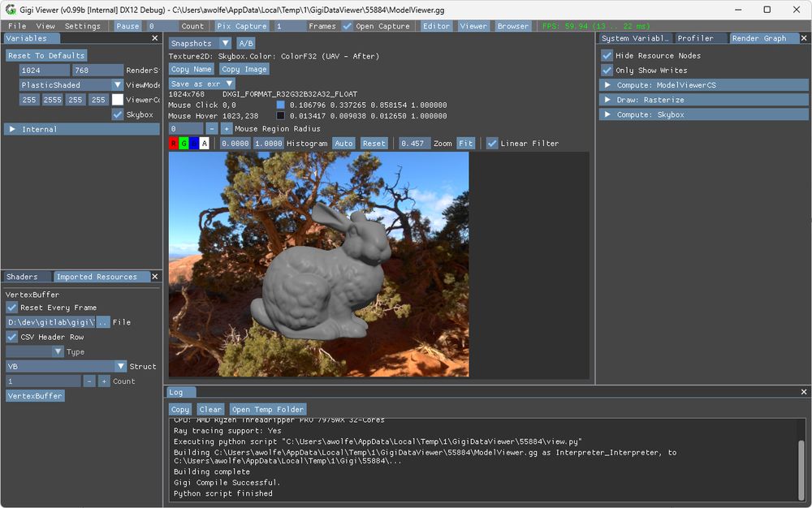Screen dimensions: 812x508
Task: Click the white ViewerColor swatch
Action: [118, 100]
